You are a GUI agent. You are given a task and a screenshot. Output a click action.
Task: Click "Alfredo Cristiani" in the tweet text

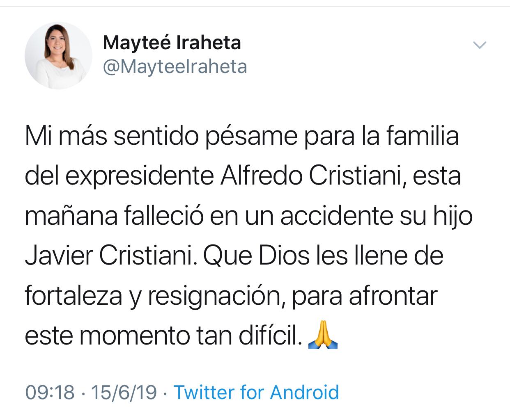pos(312,176)
